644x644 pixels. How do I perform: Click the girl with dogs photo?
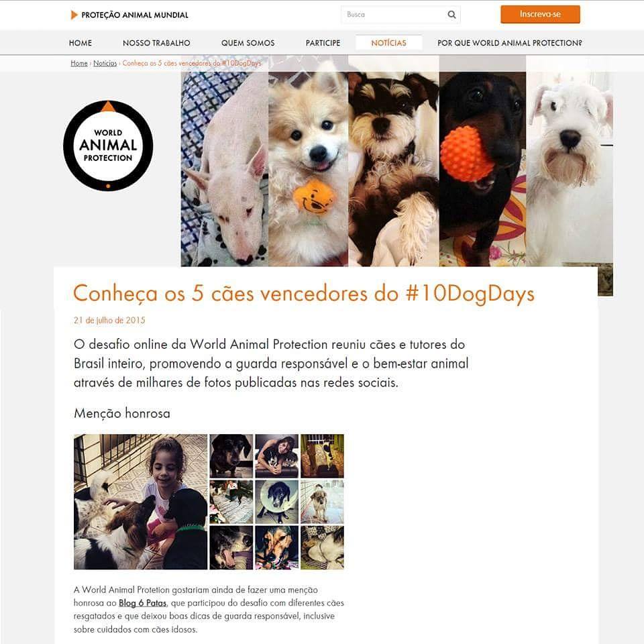140,502
